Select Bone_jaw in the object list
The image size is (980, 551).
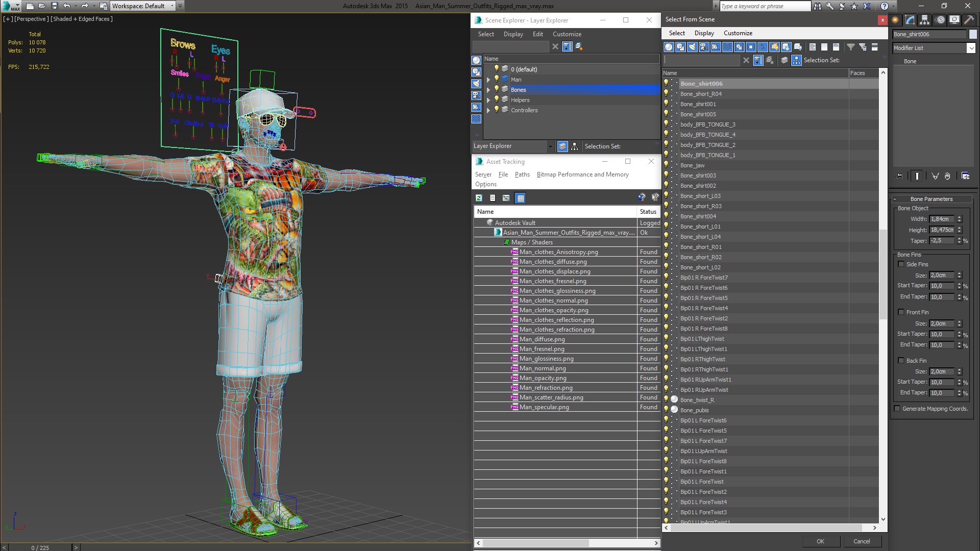click(x=692, y=165)
